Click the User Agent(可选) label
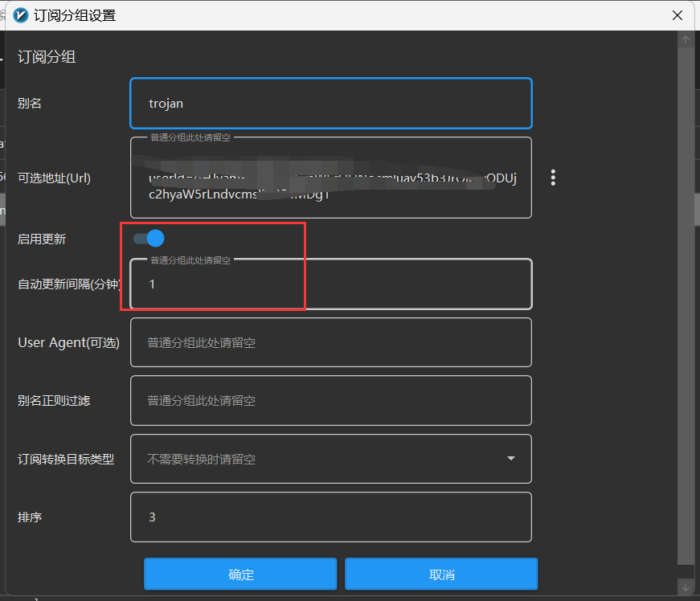 pyautogui.click(x=69, y=342)
